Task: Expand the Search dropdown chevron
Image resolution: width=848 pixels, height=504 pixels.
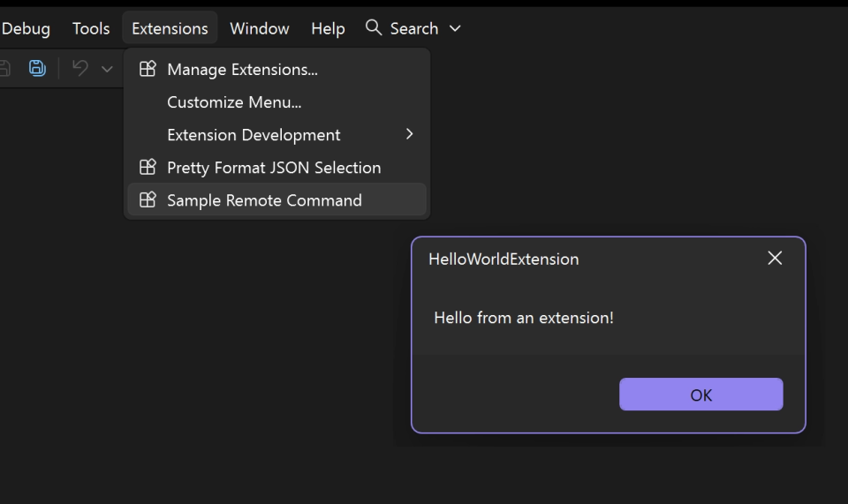Action: point(456,28)
